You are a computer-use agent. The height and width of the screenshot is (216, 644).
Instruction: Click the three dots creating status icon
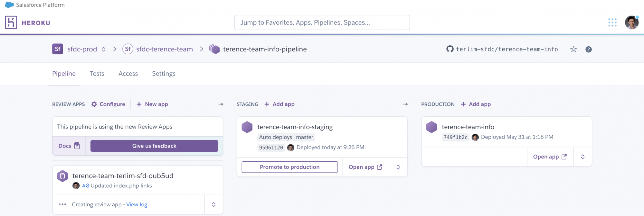coord(62,204)
